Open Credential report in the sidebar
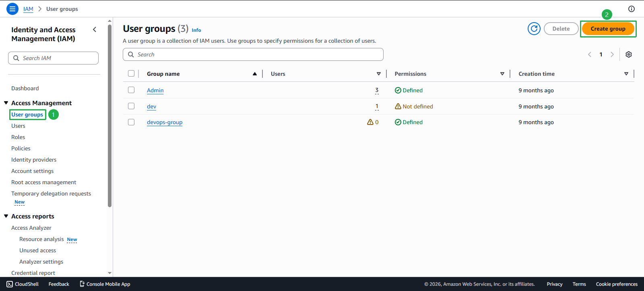The width and height of the screenshot is (644, 291). [x=33, y=273]
